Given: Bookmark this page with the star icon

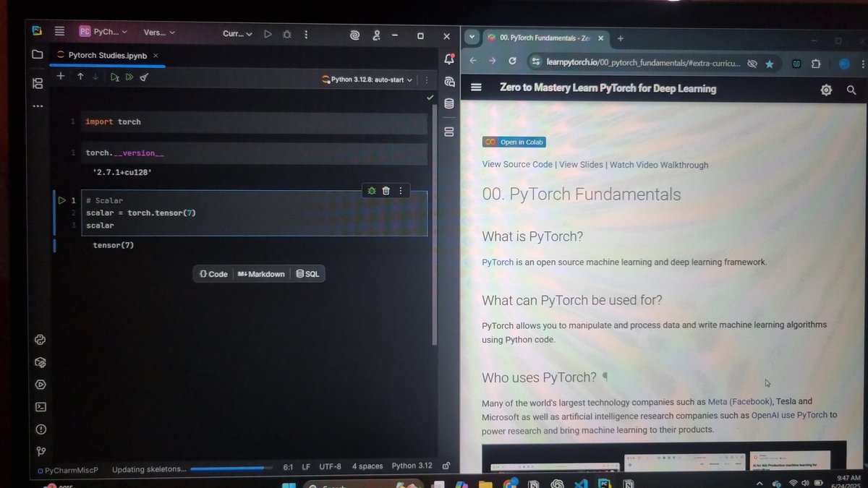Looking at the screenshot, I should [769, 64].
